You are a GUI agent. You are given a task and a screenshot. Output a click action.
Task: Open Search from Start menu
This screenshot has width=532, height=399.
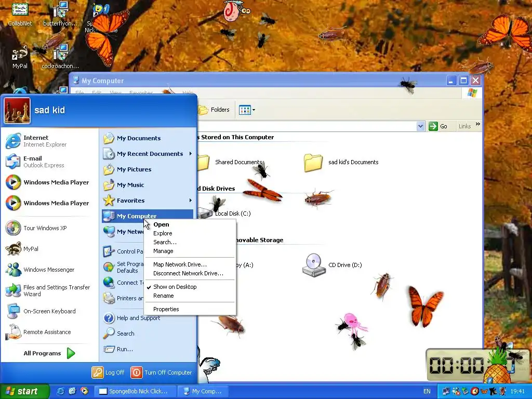tap(148, 334)
